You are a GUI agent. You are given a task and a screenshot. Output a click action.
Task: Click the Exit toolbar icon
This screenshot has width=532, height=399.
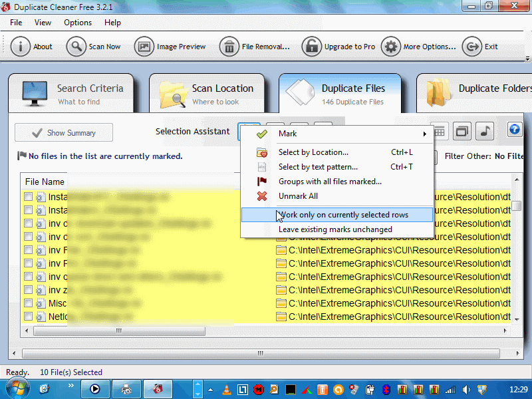(471, 47)
